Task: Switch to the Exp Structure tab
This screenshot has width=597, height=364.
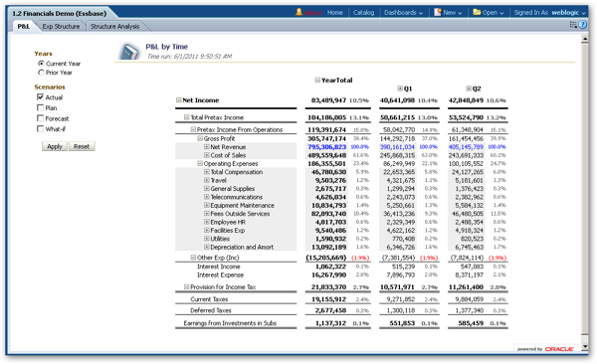Action: tap(61, 26)
